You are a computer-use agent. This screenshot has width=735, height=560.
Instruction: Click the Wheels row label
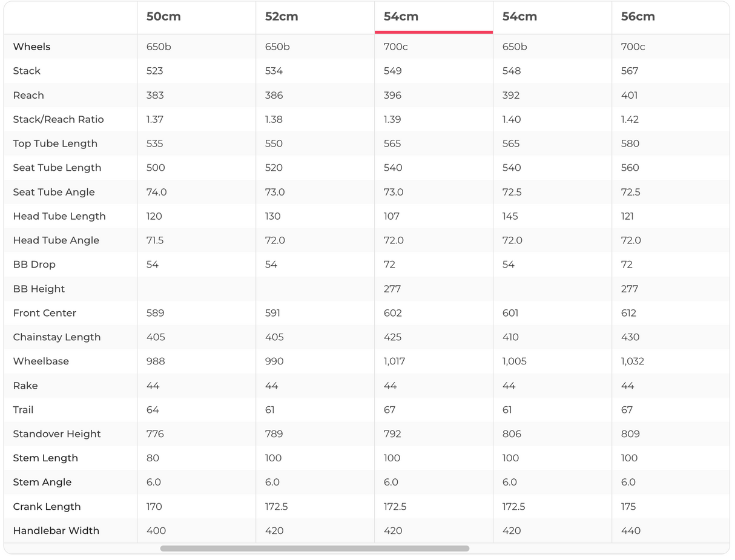31,47
